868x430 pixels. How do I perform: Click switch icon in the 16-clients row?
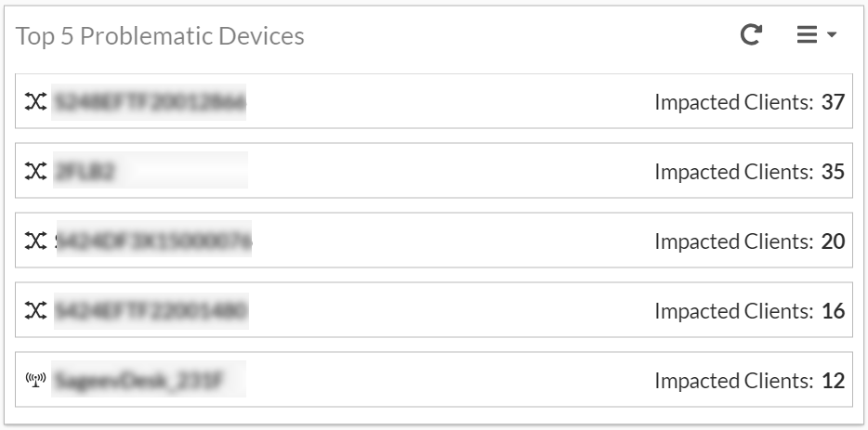[x=35, y=311]
